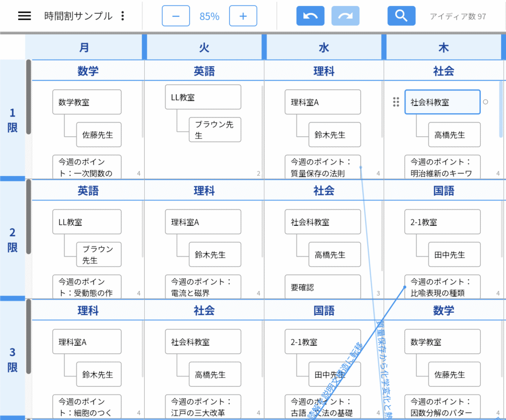Click the 質量保存から化学変化 connector line label
Viewport: 506px width, 420px height.
click(384, 370)
